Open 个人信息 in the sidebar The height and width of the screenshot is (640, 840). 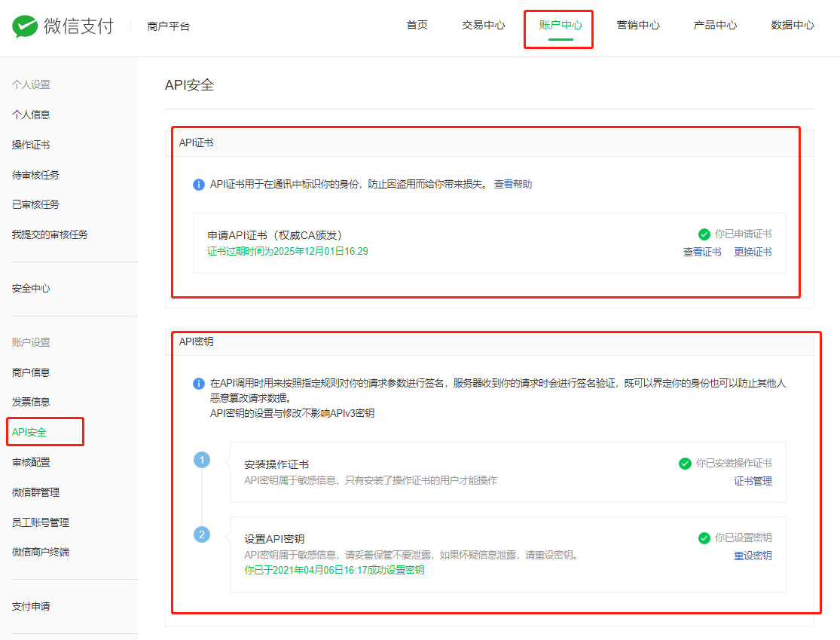click(x=31, y=115)
